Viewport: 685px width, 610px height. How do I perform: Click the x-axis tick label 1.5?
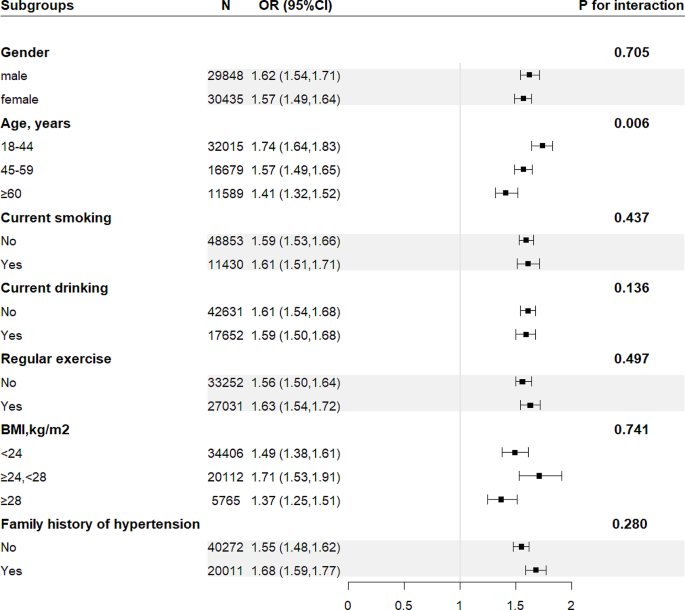[x=515, y=605]
